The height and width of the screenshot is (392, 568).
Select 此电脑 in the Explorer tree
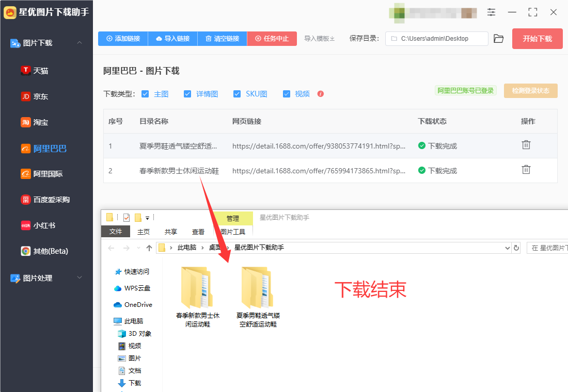click(x=129, y=321)
